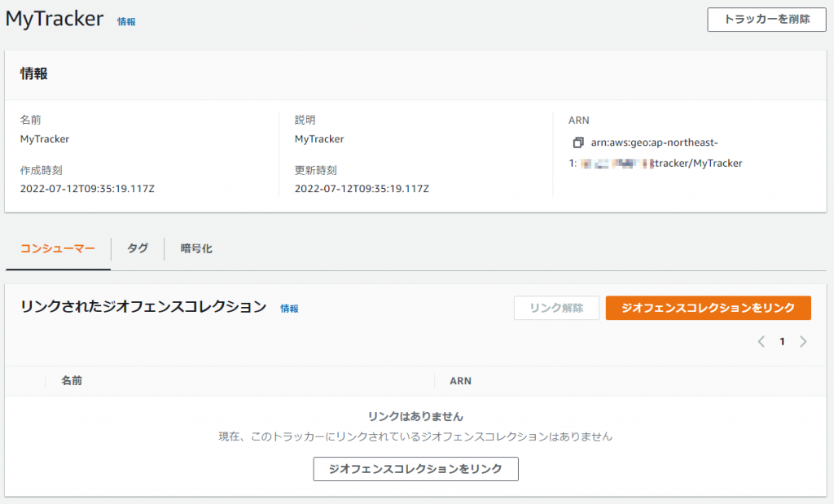Switch to the コンシューマー tab
Viewport: 834px width, 504px height.
click(x=58, y=248)
